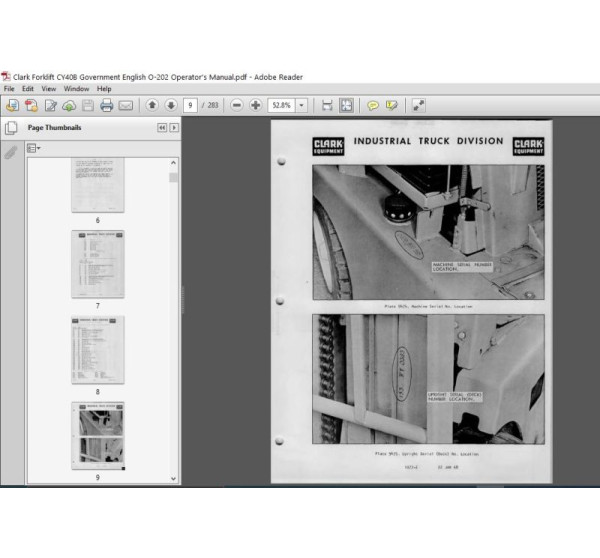The width and height of the screenshot is (600, 558).
Task: Open the zoom percentage dropdown
Action: point(301,105)
